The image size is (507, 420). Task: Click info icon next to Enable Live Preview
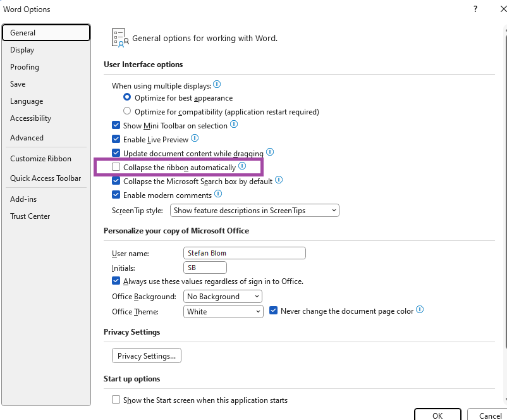[195, 138]
